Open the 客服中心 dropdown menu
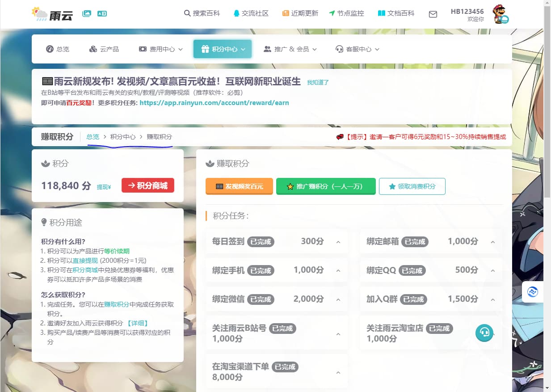 [x=358, y=49]
